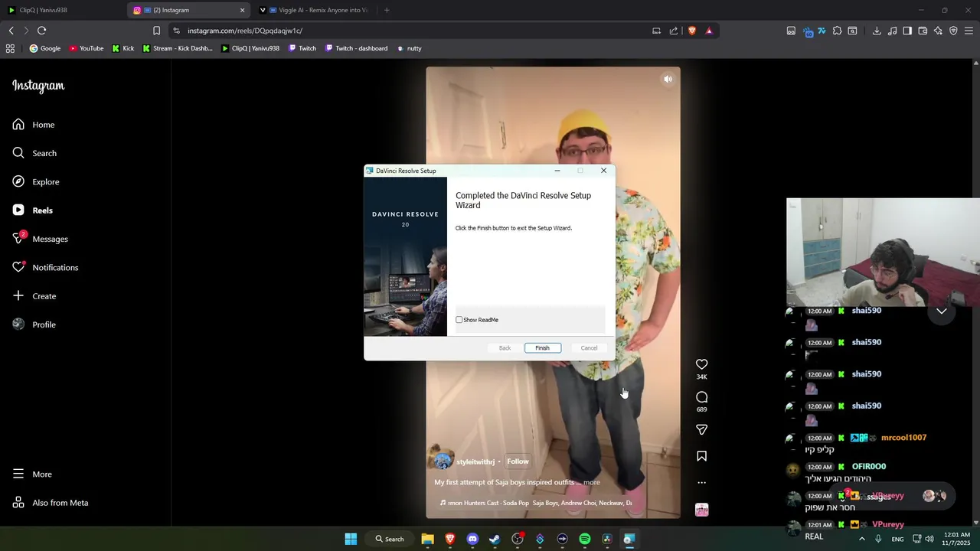Open Instagram Messages

[x=41, y=239]
